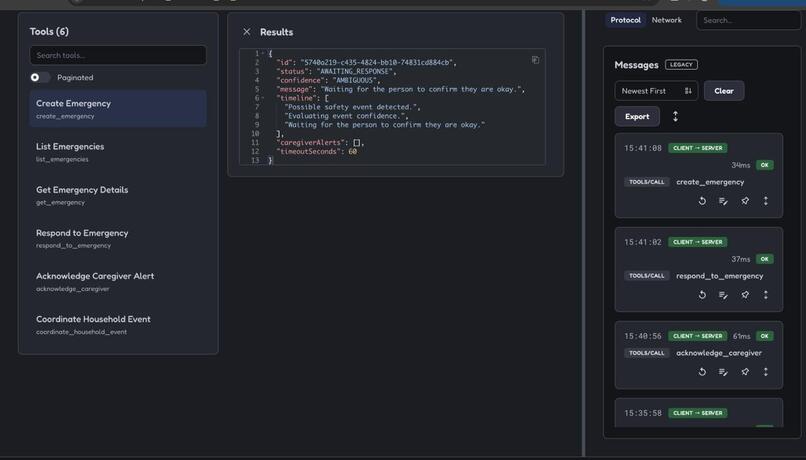
Task: Click the Messages heading
Action: tap(636, 65)
